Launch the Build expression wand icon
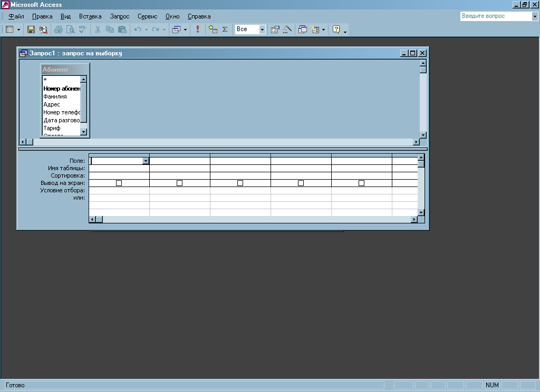Screen dimensions: 540x392 click(x=287, y=30)
